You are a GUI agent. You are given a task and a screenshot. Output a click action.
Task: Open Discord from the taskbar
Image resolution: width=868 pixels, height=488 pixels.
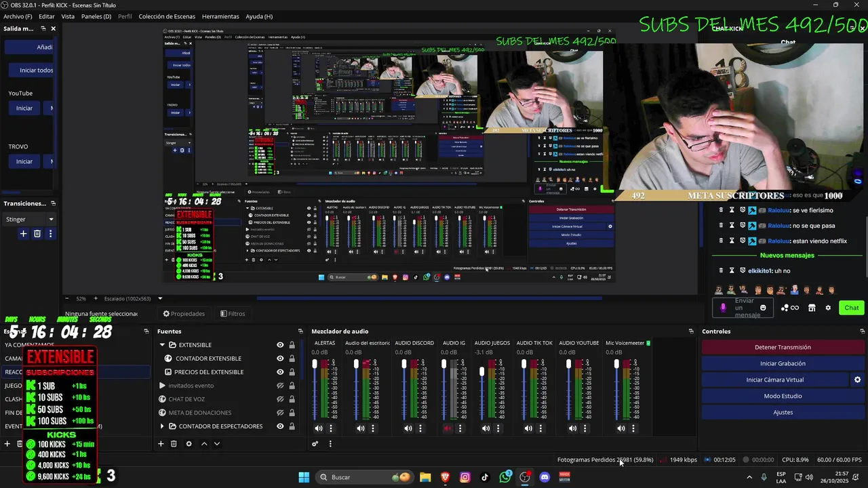tap(545, 477)
